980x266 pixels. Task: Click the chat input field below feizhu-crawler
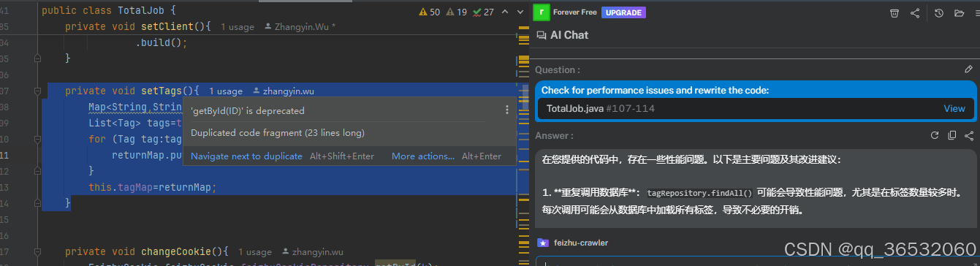point(756,261)
